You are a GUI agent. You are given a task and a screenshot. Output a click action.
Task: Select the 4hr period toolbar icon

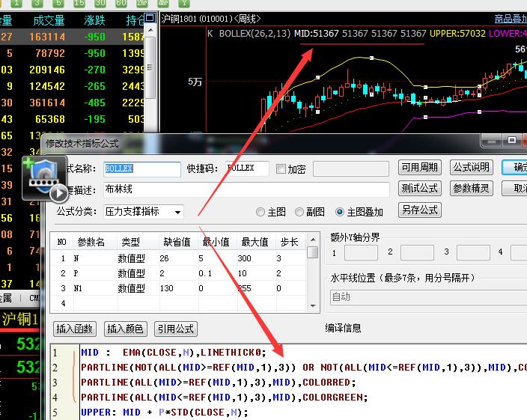tap(162, 3)
